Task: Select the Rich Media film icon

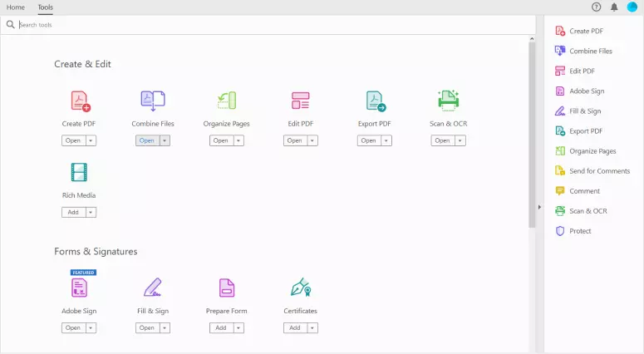Action: [x=79, y=172]
